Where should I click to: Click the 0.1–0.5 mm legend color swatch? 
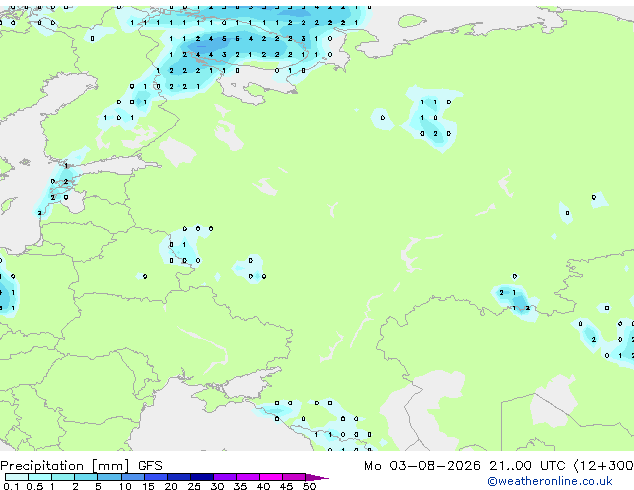[x=17, y=477]
